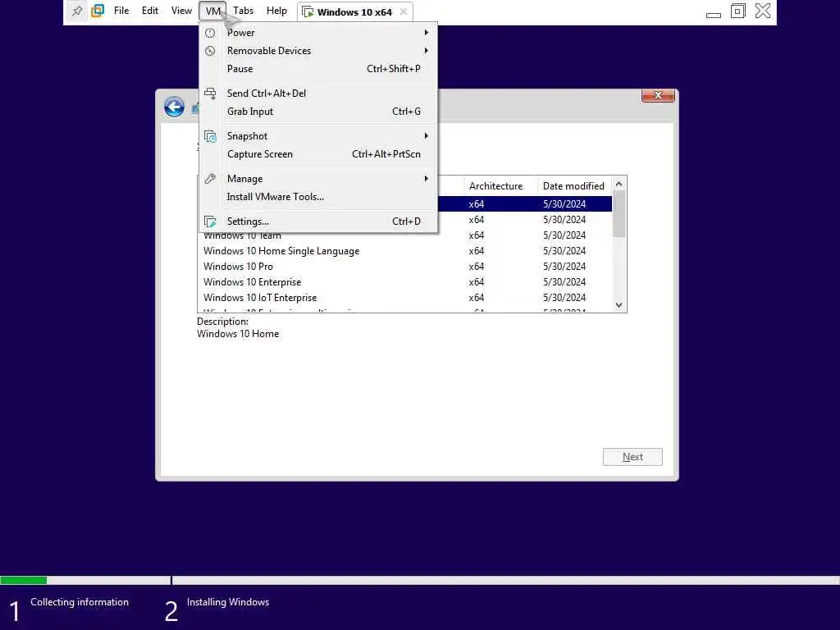Choose Install VMware Tools...
This screenshot has height=630, width=840.
click(318, 197)
